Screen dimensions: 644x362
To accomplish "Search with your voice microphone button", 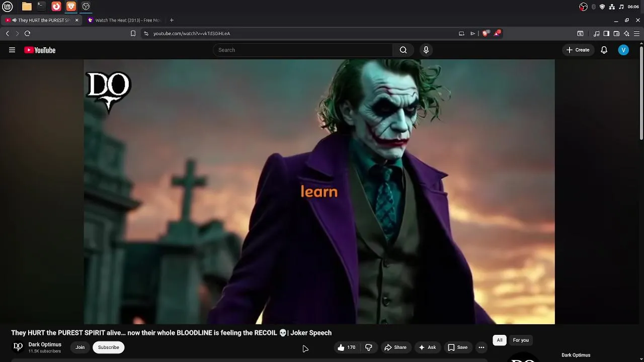I will 426,50.
